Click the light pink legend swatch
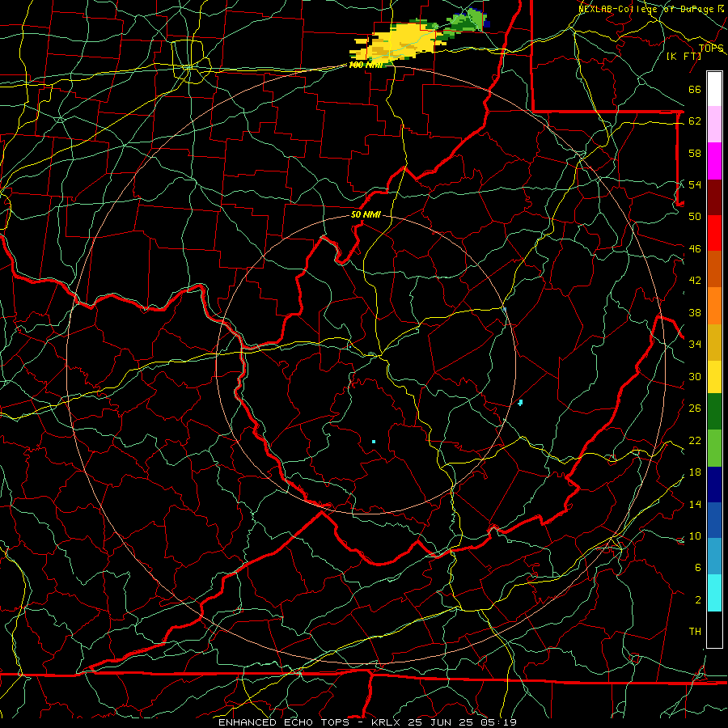This screenshot has width=728, height=728. (x=714, y=124)
